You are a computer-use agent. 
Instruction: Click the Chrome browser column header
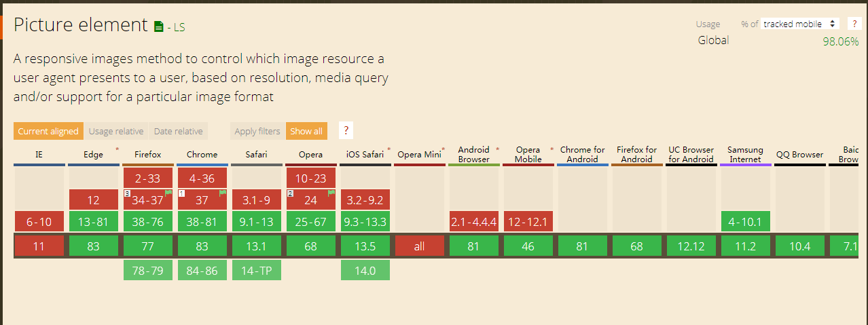[x=202, y=155]
